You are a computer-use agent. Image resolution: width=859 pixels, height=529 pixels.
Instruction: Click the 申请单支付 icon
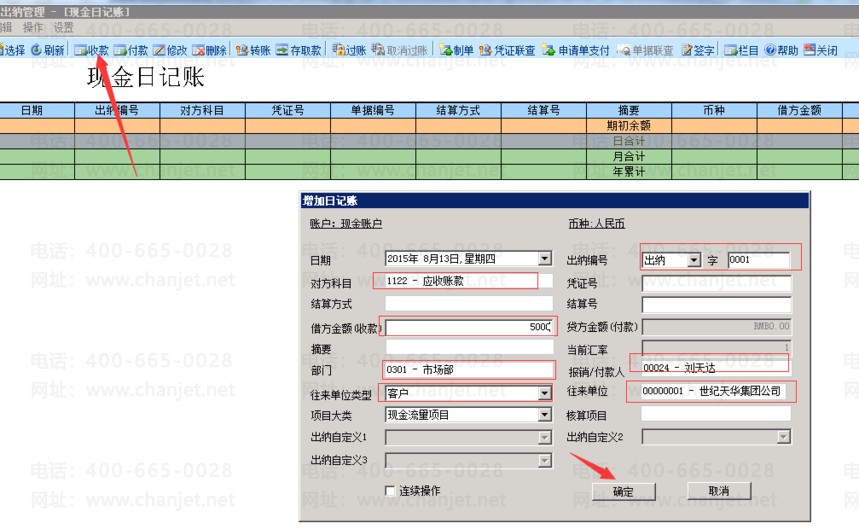click(x=548, y=50)
